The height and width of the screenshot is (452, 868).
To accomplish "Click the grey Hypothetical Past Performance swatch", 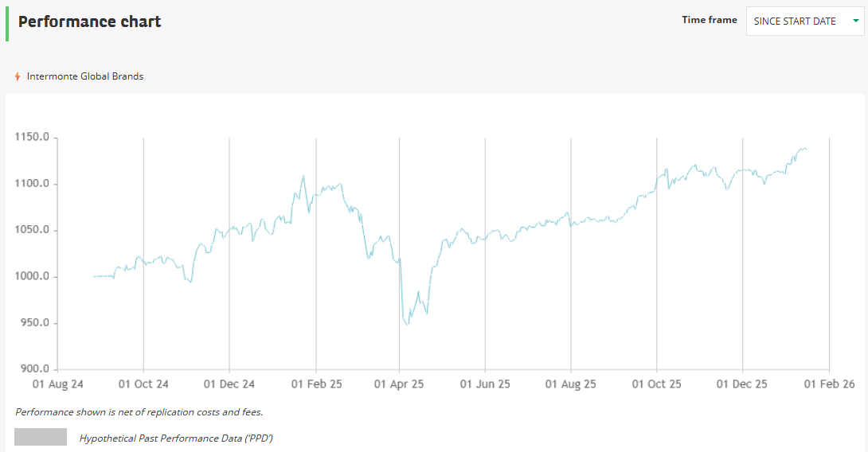I will pos(41,437).
